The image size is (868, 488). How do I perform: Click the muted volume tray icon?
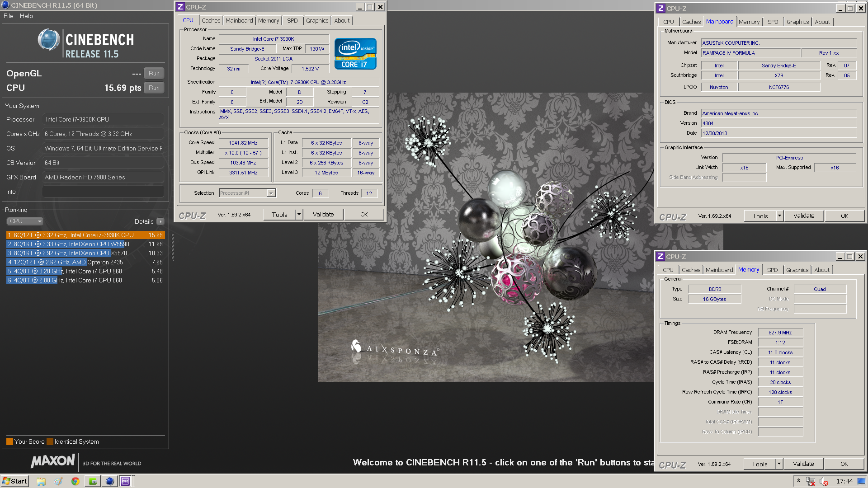point(824,481)
